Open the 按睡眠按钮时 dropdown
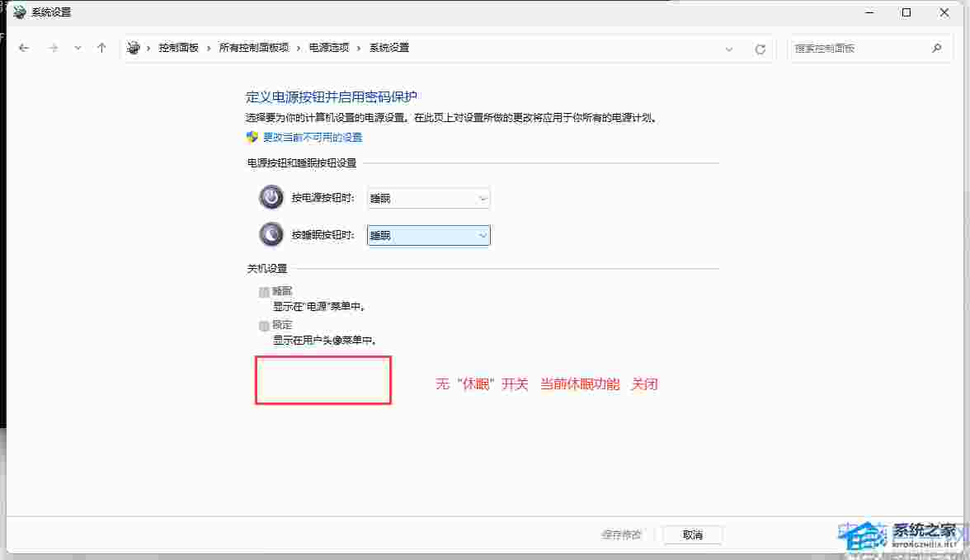 click(x=428, y=236)
